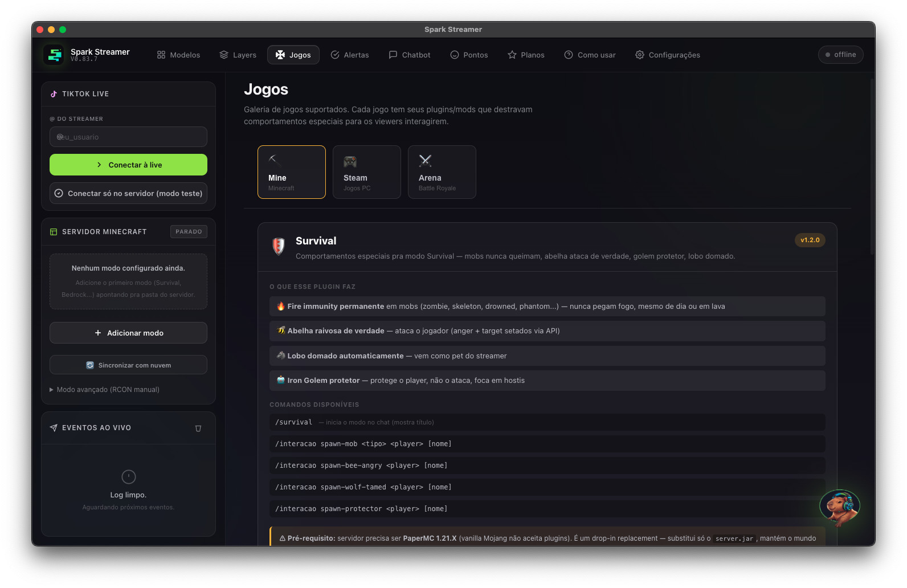This screenshot has height=588, width=907.
Task: Click the Spark Streamer window title
Action: pos(453,30)
